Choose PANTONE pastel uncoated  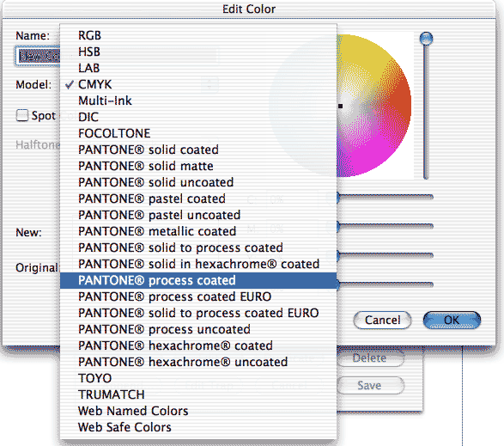tap(198, 216)
